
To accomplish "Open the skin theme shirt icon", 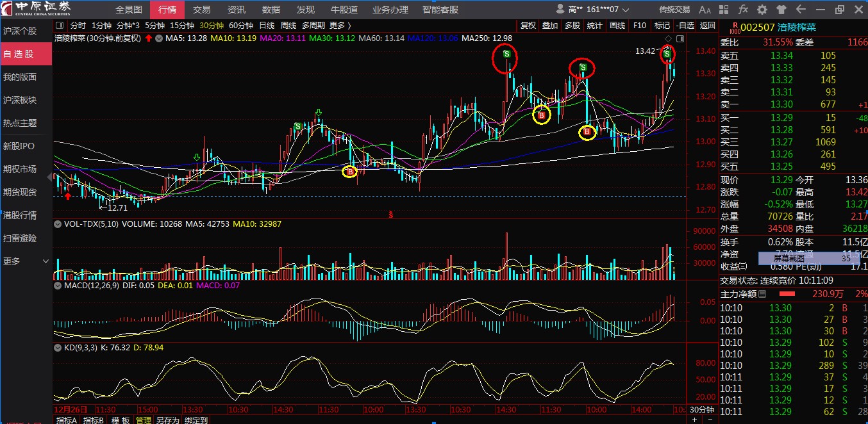I will pos(781,10).
